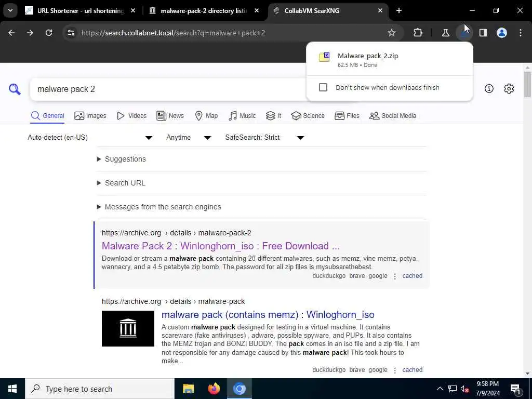This screenshot has width=532, height=399.
Task: Select the News search category
Action: click(170, 116)
